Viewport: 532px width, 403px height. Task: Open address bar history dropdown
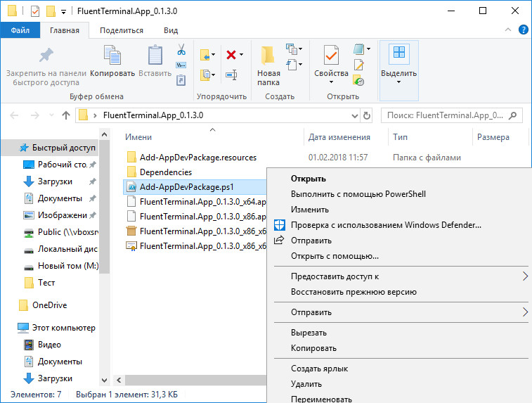[x=355, y=116]
